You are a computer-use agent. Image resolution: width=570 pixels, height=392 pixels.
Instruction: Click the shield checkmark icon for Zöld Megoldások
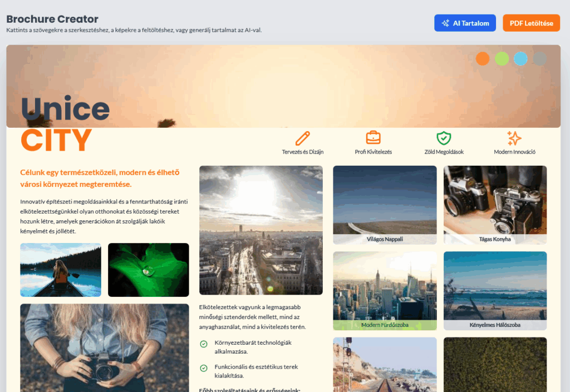click(444, 138)
